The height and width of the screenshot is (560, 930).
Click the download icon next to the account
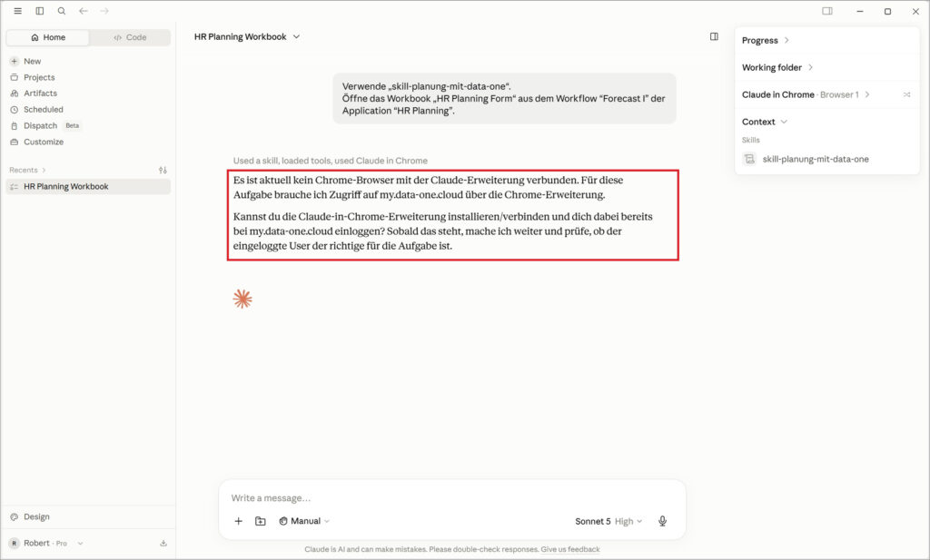(163, 543)
